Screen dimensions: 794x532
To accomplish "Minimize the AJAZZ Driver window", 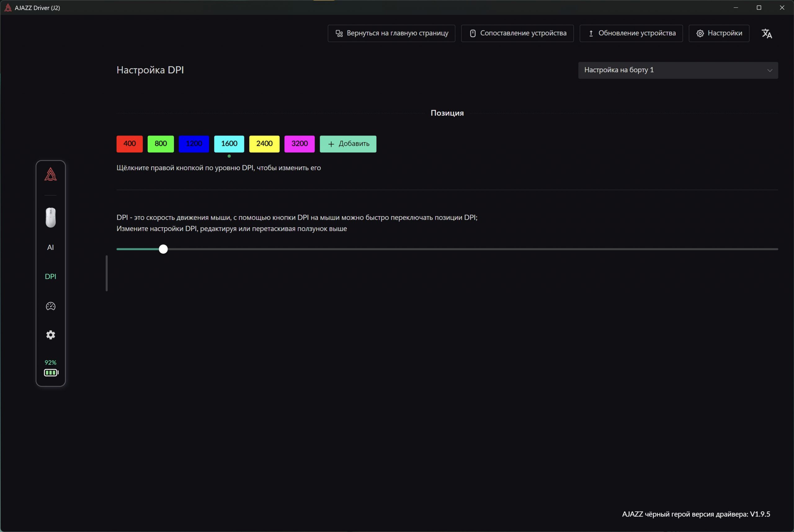I will point(736,7).
